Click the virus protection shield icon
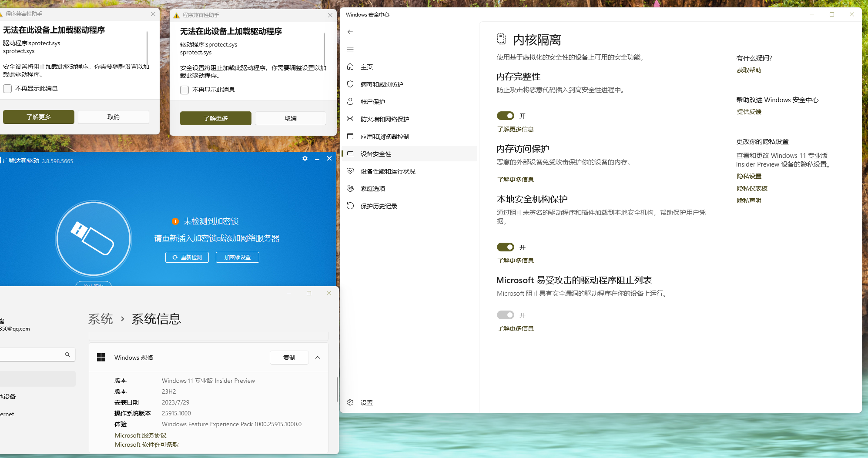 click(x=350, y=84)
